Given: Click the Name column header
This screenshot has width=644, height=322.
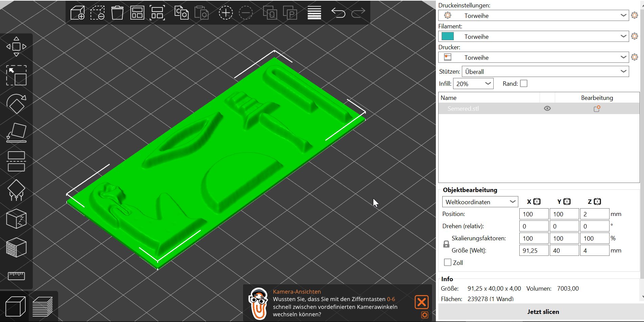Looking at the screenshot, I should pos(489,98).
